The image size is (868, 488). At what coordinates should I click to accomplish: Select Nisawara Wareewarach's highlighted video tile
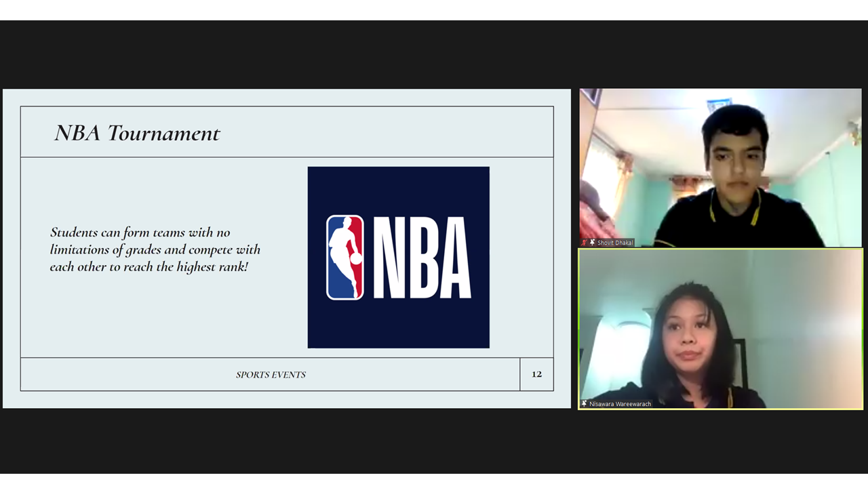pyautogui.click(x=720, y=329)
